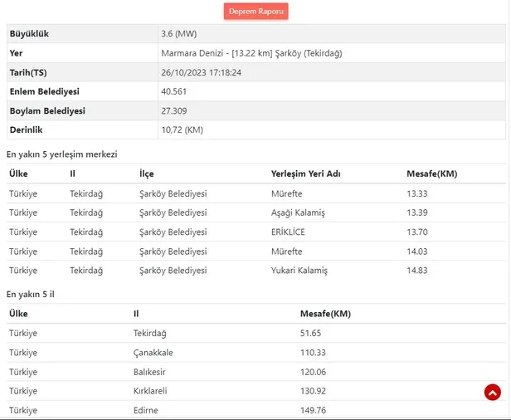Select the ERİKLİCE settlement cell
Viewport: 511px width, 420px height.
point(289,232)
